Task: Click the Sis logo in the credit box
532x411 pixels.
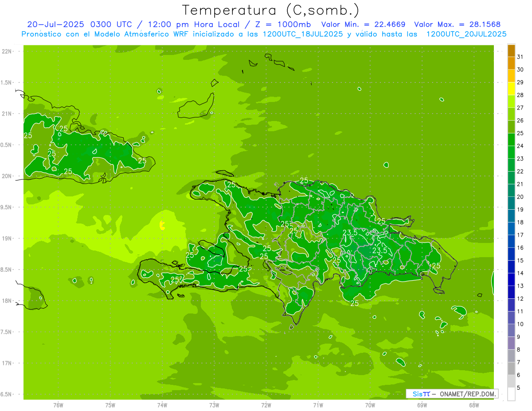Action: 421,394
